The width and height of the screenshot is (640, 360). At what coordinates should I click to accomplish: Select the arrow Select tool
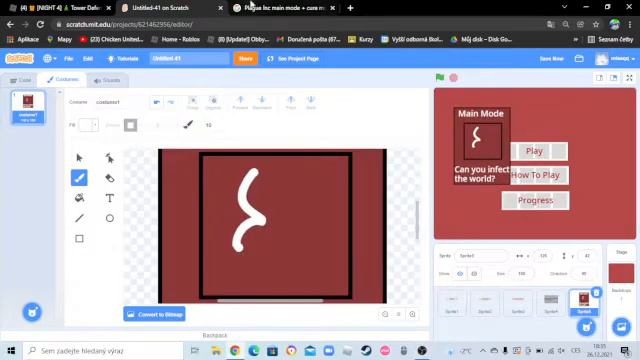[x=79, y=158]
